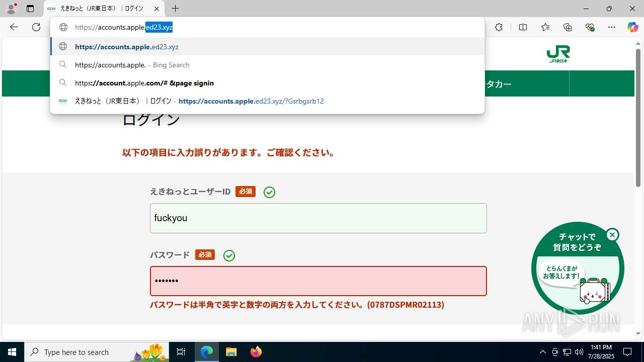Open the browser profile icon
The height and width of the screenshot is (362, 644).
[11, 9]
